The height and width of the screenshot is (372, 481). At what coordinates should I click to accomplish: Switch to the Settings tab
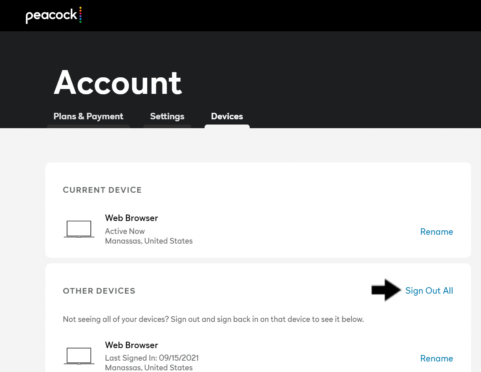(x=167, y=116)
